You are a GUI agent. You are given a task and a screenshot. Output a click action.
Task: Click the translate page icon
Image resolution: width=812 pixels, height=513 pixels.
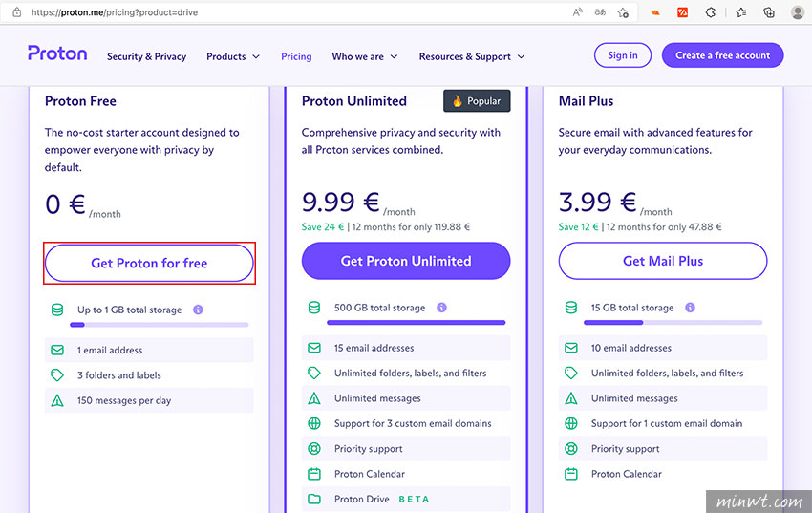pyautogui.click(x=600, y=12)
